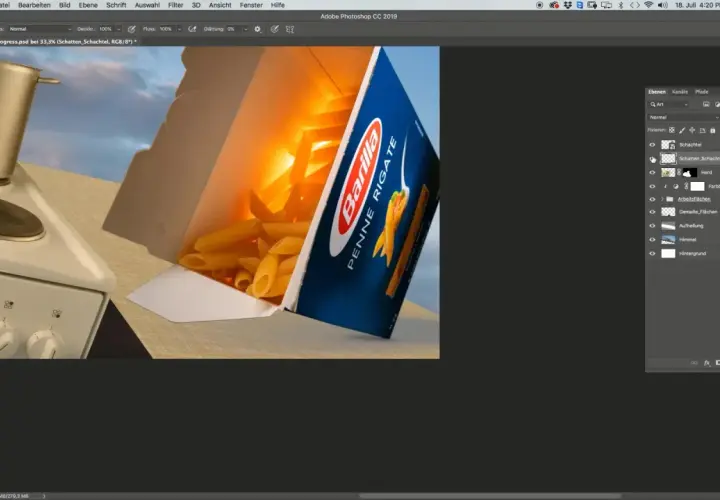The height and width of the screenshot is (500, 720).
Task: Select Aufhellung layer name
Action: 691,226
